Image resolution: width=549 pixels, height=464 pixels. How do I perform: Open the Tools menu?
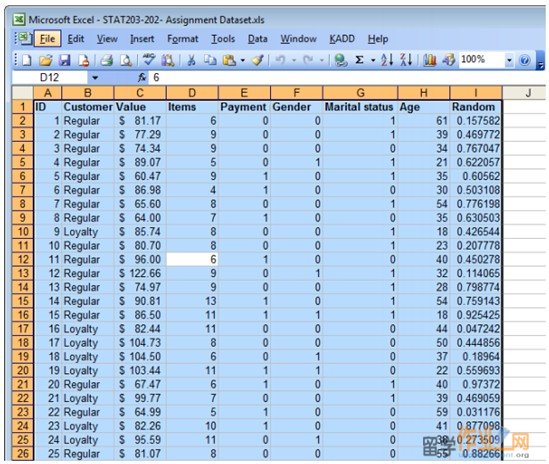[223, 39]
